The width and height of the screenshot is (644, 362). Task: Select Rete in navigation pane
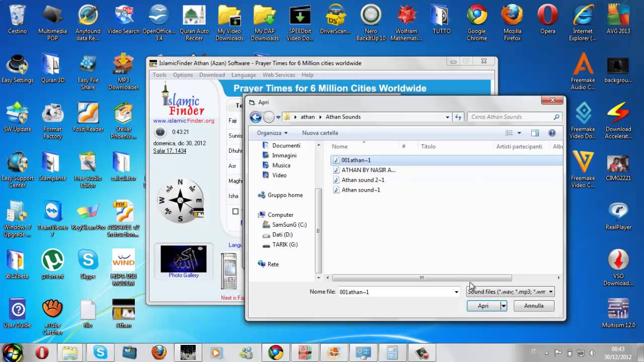pos(273,264)
